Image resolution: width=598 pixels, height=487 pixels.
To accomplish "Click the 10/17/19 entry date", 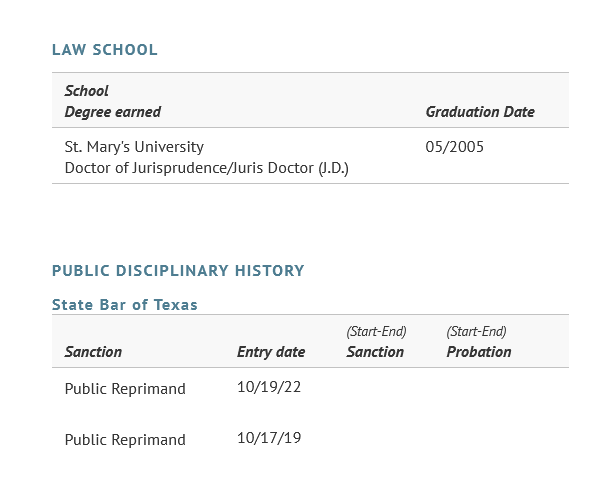I will coord(269,438).
